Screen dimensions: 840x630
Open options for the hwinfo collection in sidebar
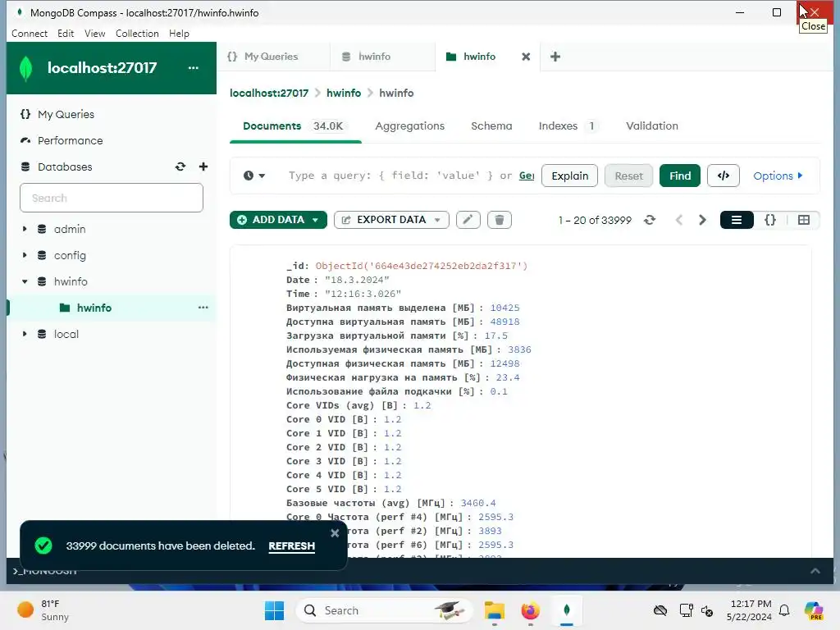203,308
